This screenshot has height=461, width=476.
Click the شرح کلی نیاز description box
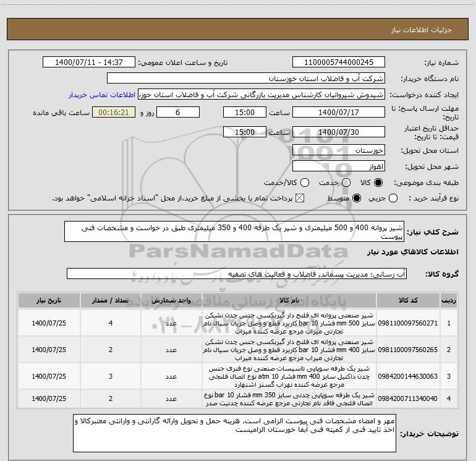pos(234,232)
